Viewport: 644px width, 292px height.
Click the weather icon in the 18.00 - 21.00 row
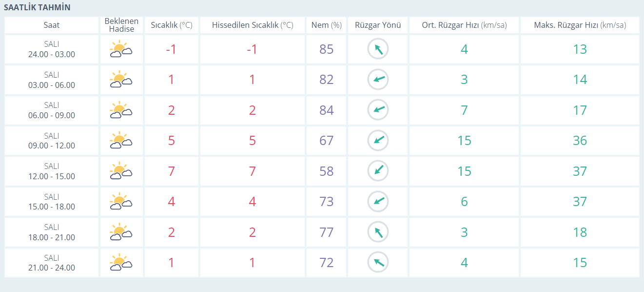(121, 232)
